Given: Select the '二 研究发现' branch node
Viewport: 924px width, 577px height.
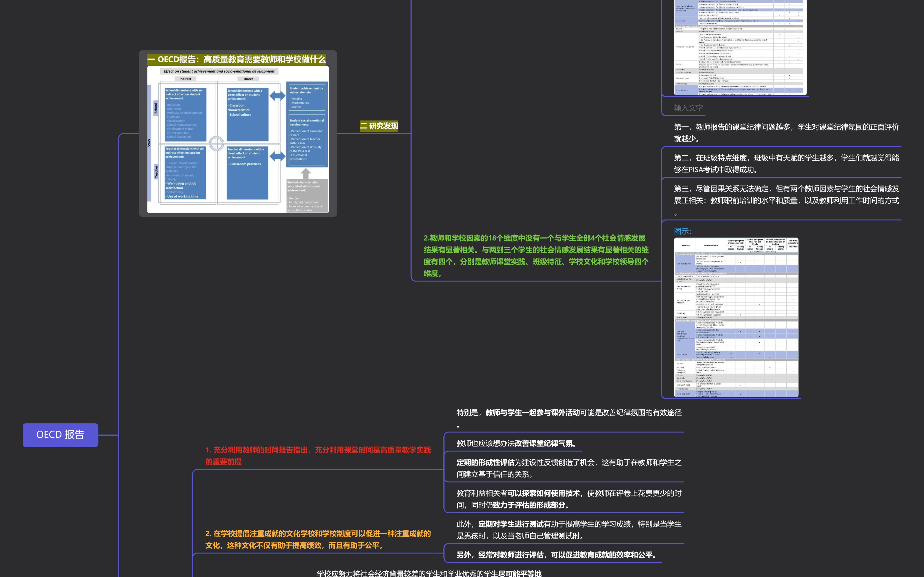Looking at the screenshot, I should point(379,126).
